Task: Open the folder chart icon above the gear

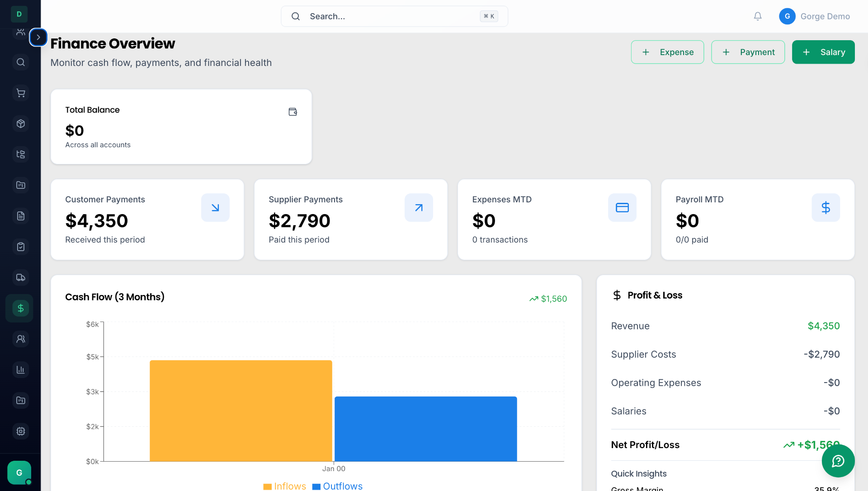Action: (x=21, y=400)
